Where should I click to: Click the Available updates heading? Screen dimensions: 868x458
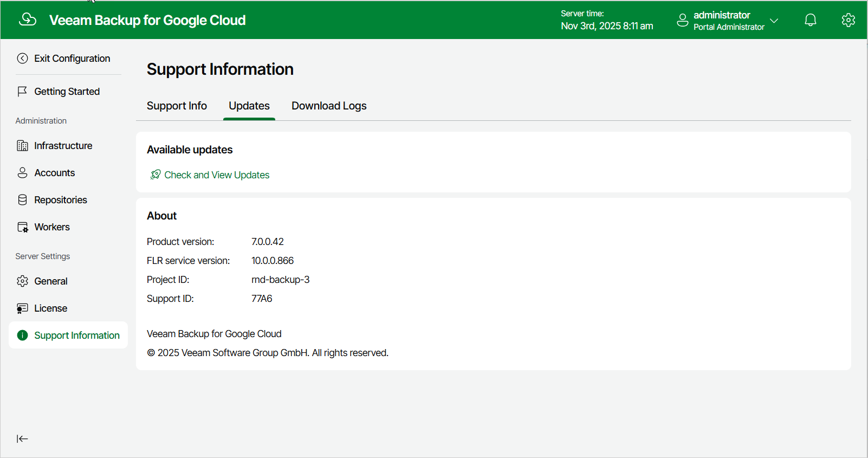pyautogui.click(x=190, y=150)
